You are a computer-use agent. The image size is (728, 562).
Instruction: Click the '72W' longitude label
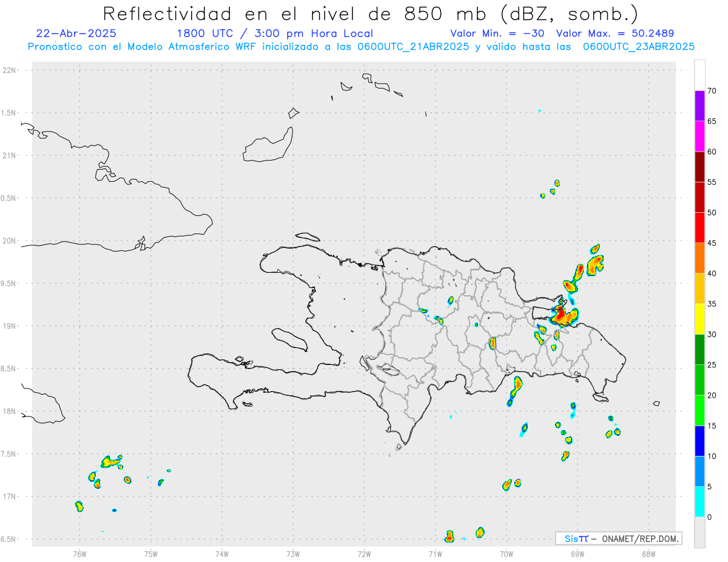[x=364, y=554]
